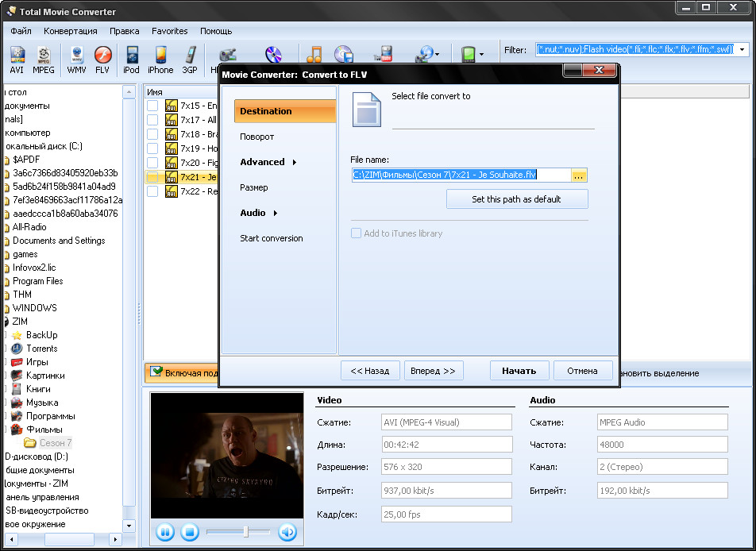Check the box for file 7x20
Screen dimensions: 756x551
152,163
